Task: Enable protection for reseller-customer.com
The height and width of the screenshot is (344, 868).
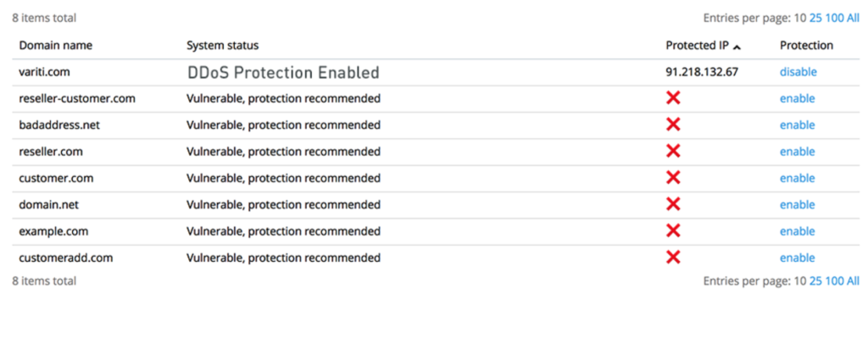Action: pos(797,98)
